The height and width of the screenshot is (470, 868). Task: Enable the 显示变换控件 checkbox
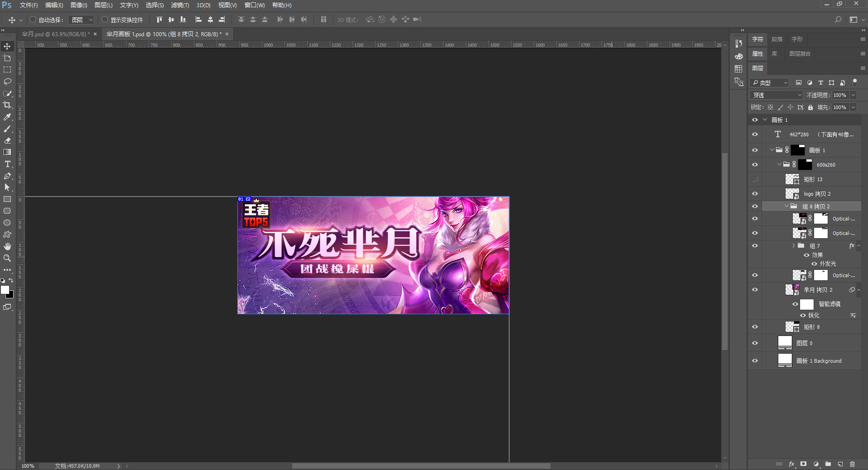pyautogui.click(x=105, y=19)
